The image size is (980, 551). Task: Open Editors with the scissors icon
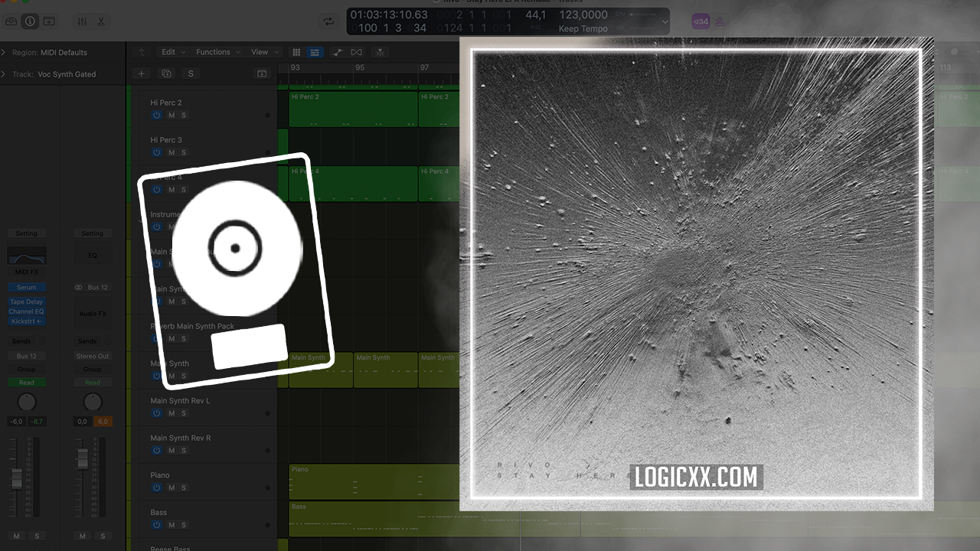pos(100,21)
